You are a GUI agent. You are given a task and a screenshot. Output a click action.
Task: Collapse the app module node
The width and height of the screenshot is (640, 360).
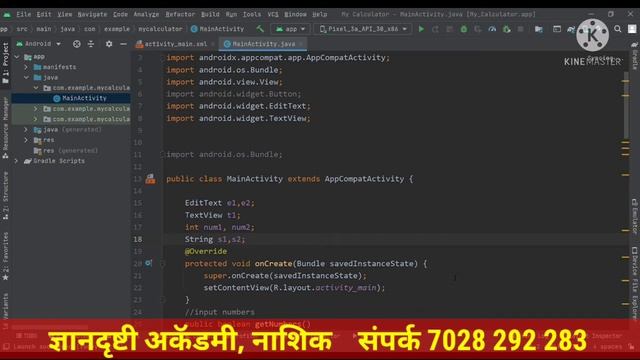click(17, 57)
